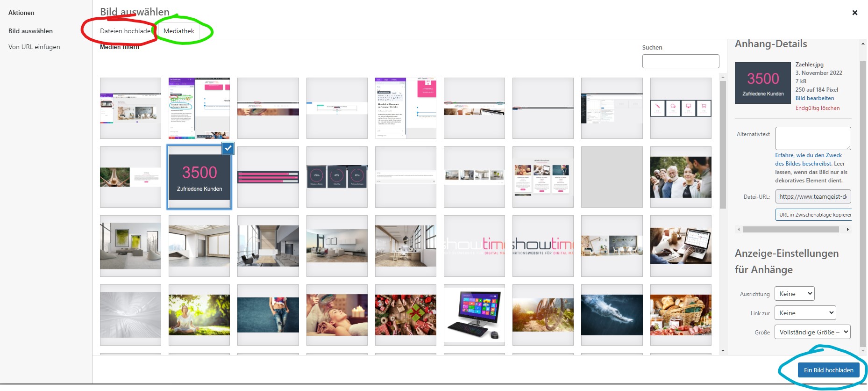The width and height of the screenshot is (868, 391).
Task: Open the Link zur dropdown
Action: (805, 313)
